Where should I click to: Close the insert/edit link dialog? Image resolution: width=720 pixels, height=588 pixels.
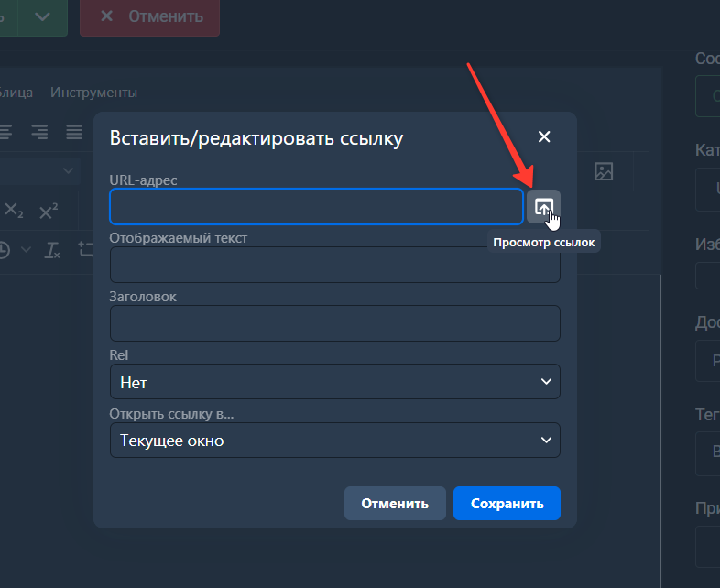[544, 136]
